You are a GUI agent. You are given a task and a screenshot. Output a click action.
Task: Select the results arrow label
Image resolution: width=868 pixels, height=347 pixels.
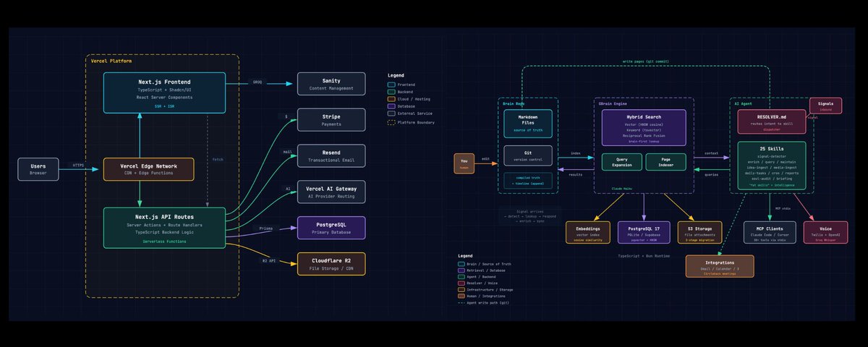tap(575, 174)
